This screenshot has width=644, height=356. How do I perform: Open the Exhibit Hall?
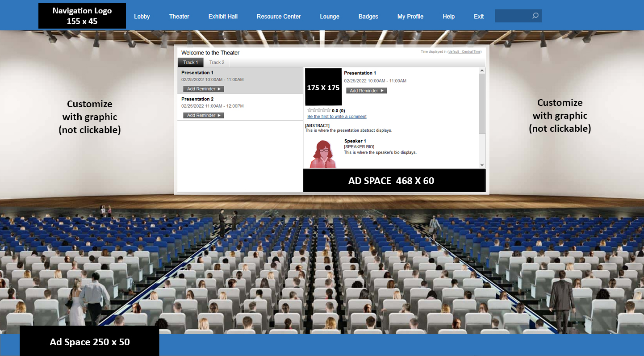223,17
